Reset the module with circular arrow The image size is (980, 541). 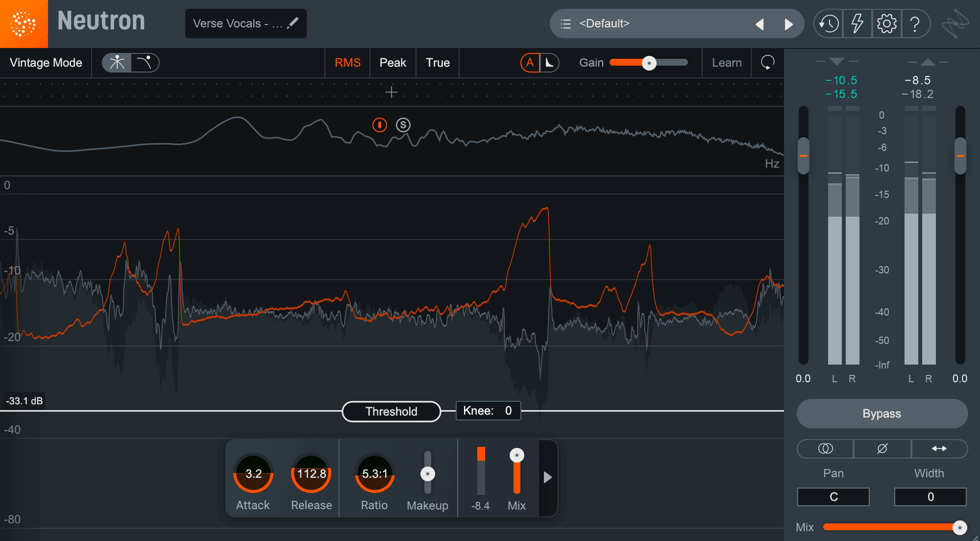coord(767,63)
